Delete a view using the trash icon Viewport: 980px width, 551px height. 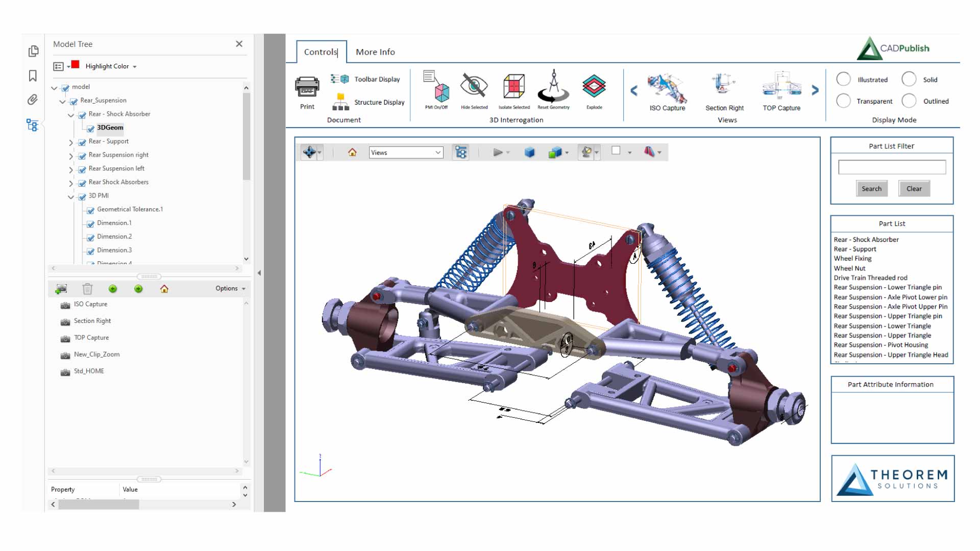[87, 289]
